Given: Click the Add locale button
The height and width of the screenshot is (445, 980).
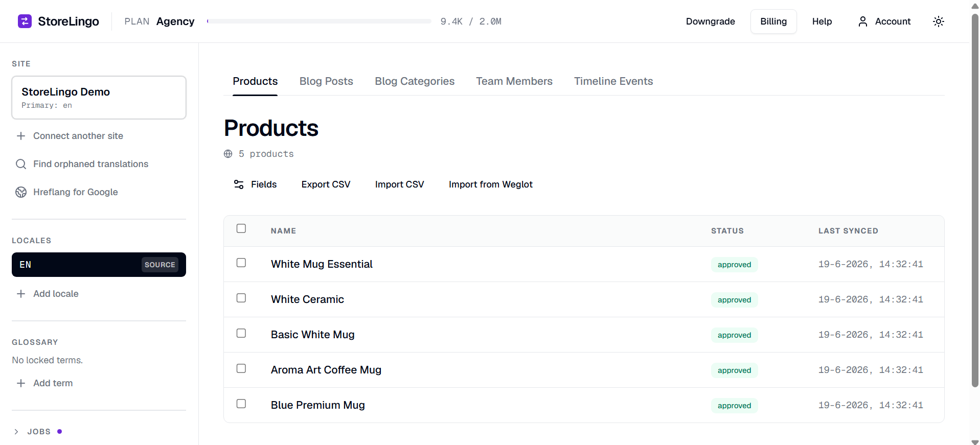Looking at the screenshot, I should pyautogui.click(x=56, y=294).
